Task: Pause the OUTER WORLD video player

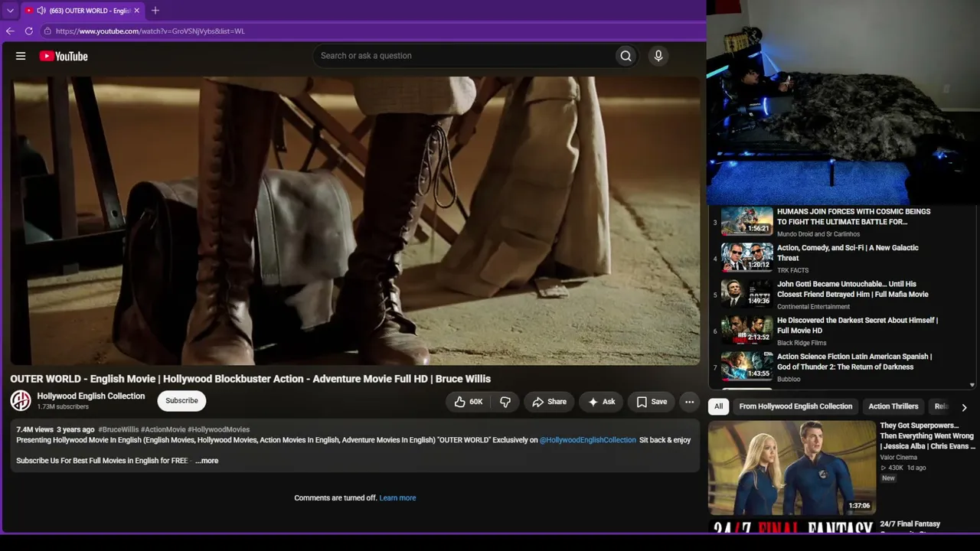Action: (355, 220)
